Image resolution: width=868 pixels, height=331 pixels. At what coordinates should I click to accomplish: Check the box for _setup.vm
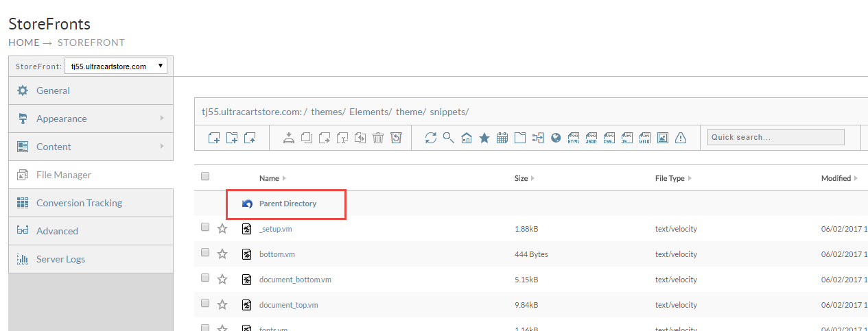[205, 227]
